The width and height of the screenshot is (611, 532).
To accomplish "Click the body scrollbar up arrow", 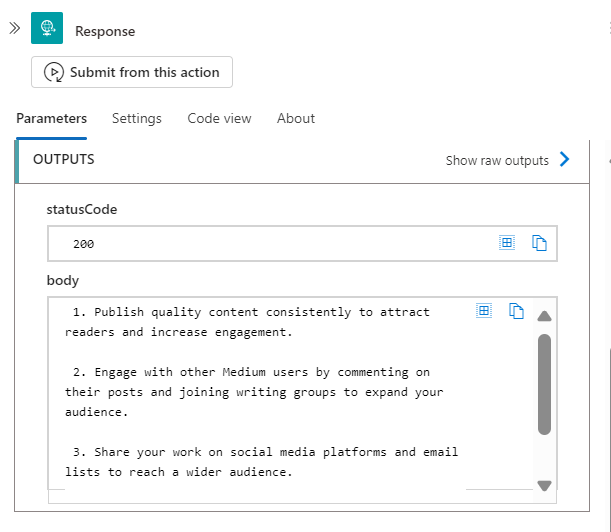I will [x=544, y=316].
